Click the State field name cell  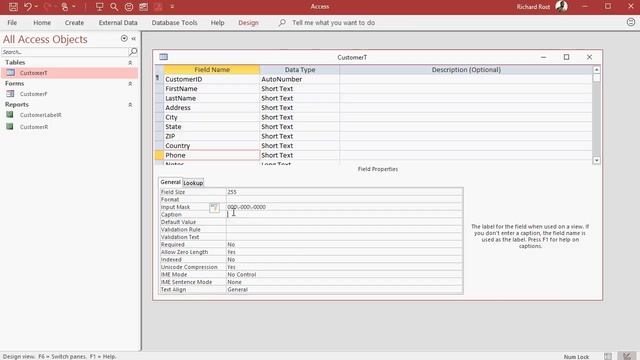pyautogui.click(x=212, y=127)
